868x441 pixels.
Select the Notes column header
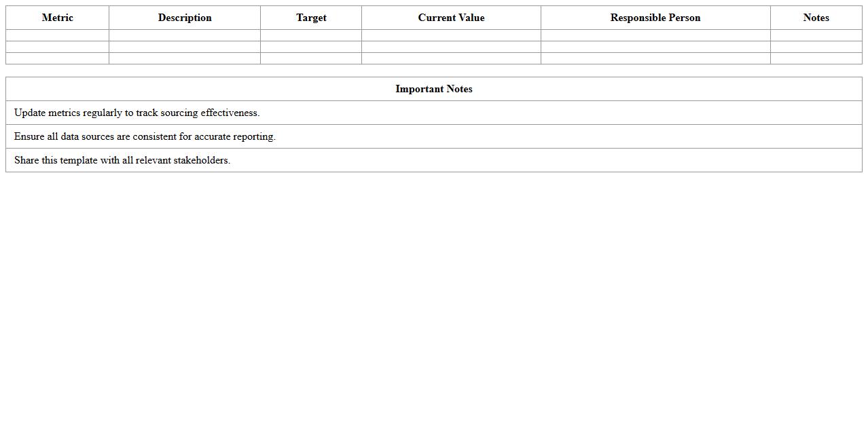(816, 18)
